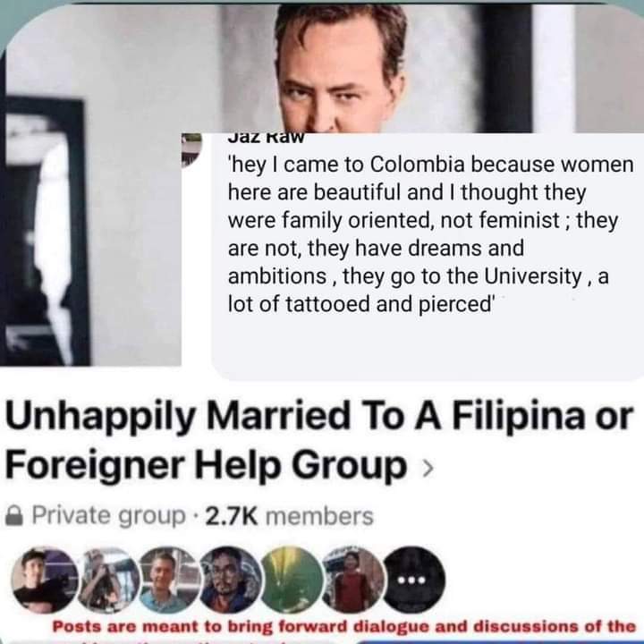Open the man's face photo at top
The height and width of the screenshot is (644, 644).
coord(341,68)
